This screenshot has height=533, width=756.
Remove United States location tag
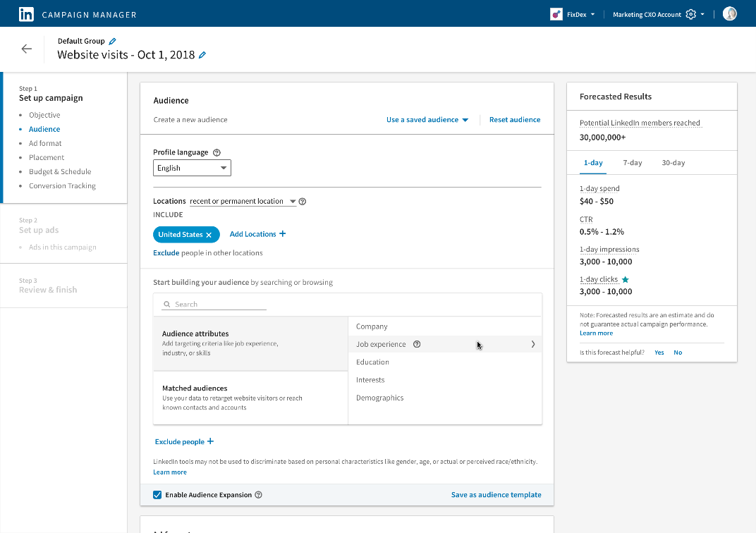[x=209, y=235]
